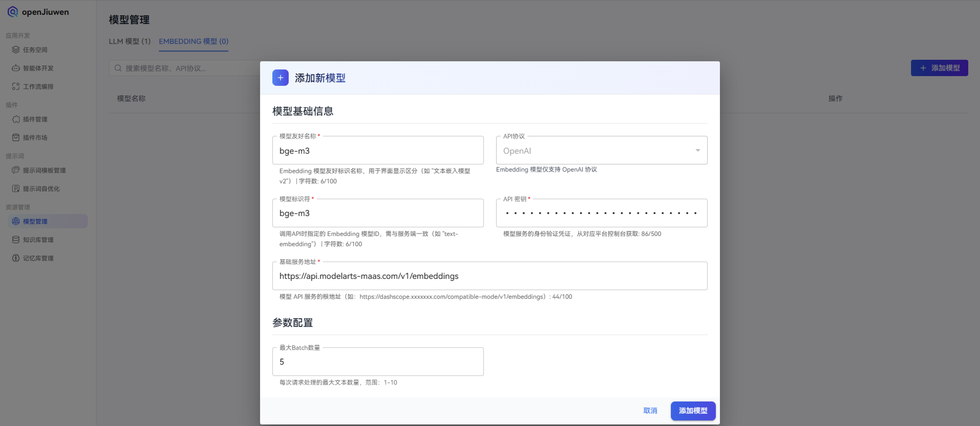This screenshot has height=426, width=980.
Task: Click the plus icon in dialog header
Action: (x=280, y=78)
